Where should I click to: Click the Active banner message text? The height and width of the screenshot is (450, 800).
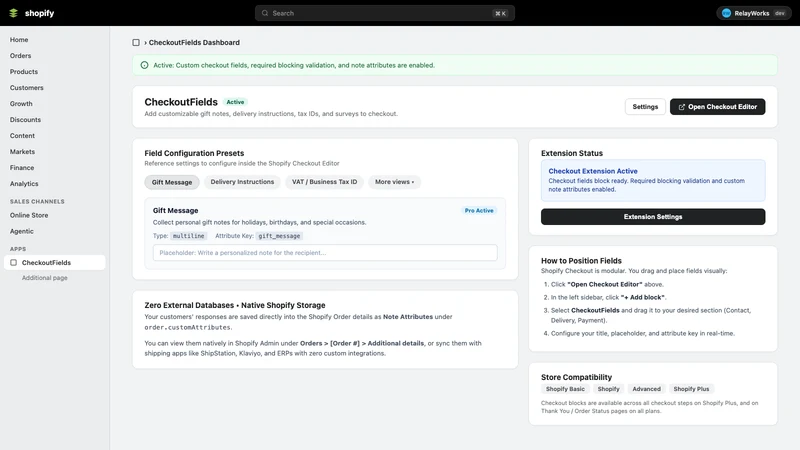pyautogui.click(x=294, y=65)
